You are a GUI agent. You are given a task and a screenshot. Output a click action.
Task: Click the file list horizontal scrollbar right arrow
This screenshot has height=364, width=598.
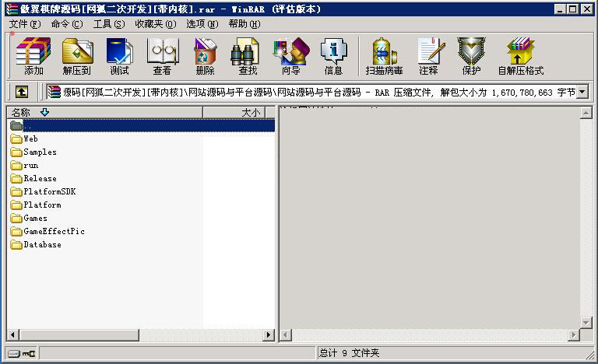269,335
